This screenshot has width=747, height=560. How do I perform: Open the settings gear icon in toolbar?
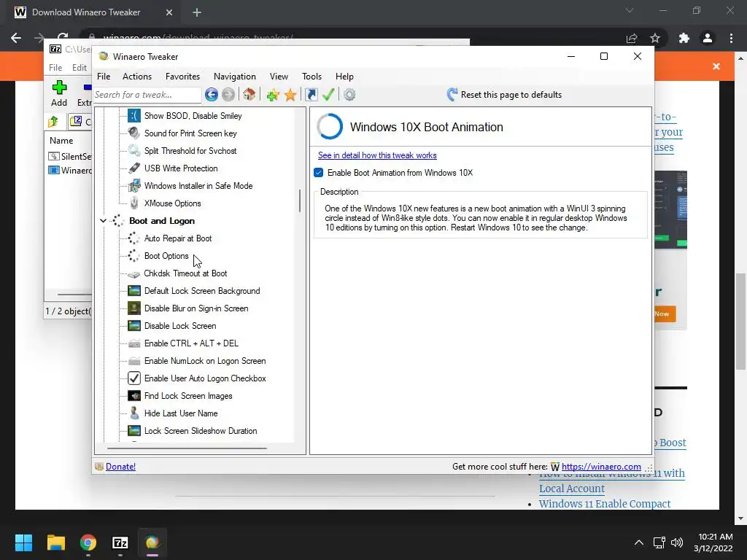coord(349,95)
